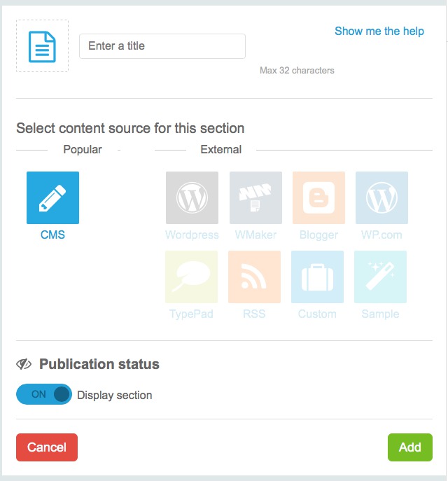Select the TypePad speech bubble icon

click(191, 277)
